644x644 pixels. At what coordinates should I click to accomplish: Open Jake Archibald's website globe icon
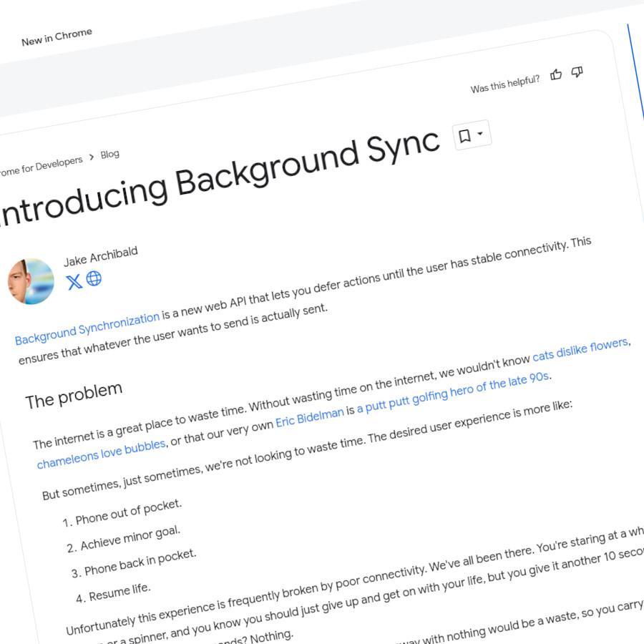pyautogui.click(x=94, y=278)
